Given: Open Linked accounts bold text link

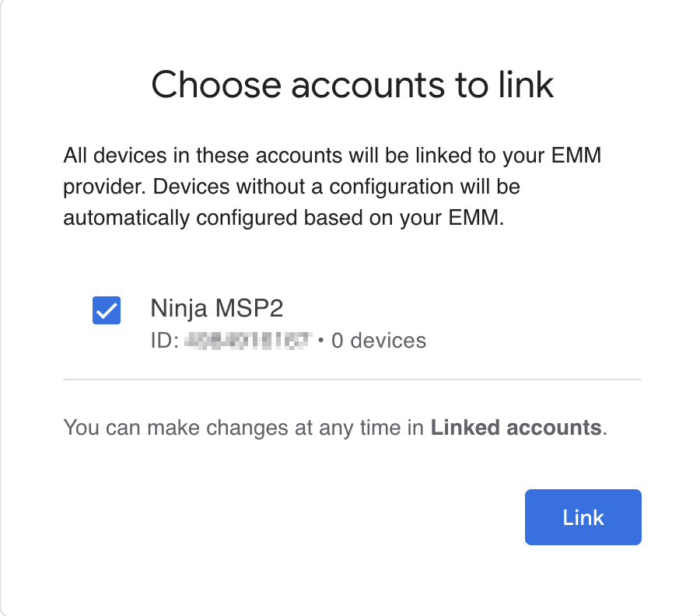Looking at the screenshot, I should (x=516, y=427).
